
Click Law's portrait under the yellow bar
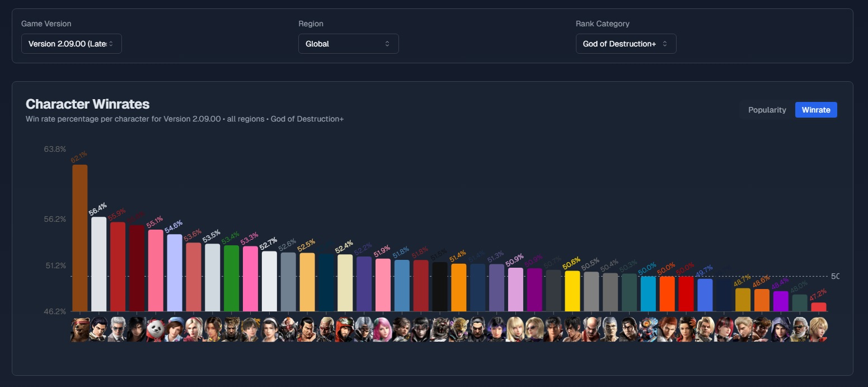coord(573,329)
